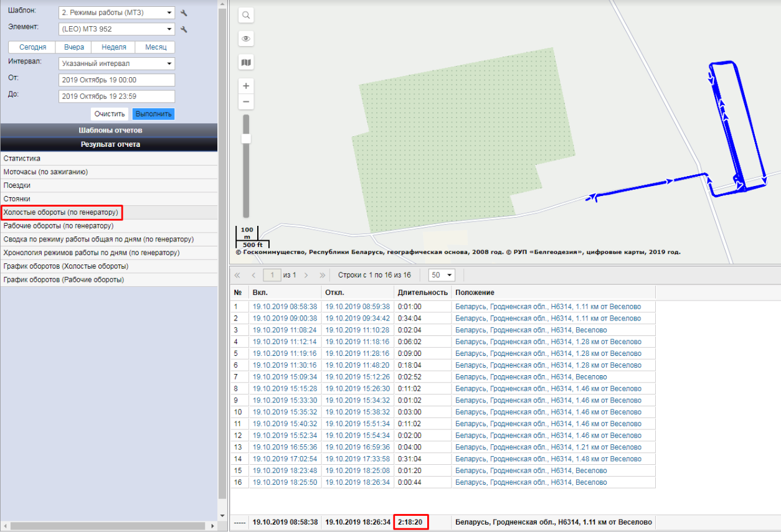The height and width of the screenshot is (532, 781).
Task: Open wrench settings next to Элемент
Action: coord(184,29)
